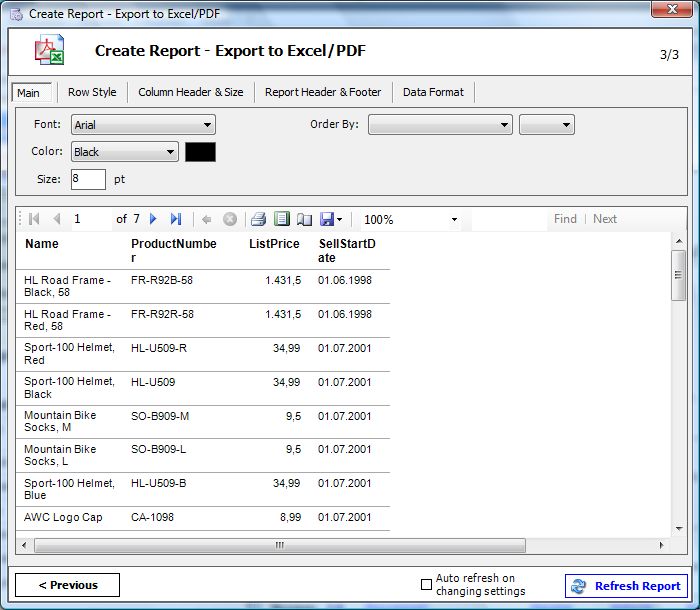Click the Next search link
Image resolution: width=700 pixels, height=610 pixels.
[x=605, y=219]
